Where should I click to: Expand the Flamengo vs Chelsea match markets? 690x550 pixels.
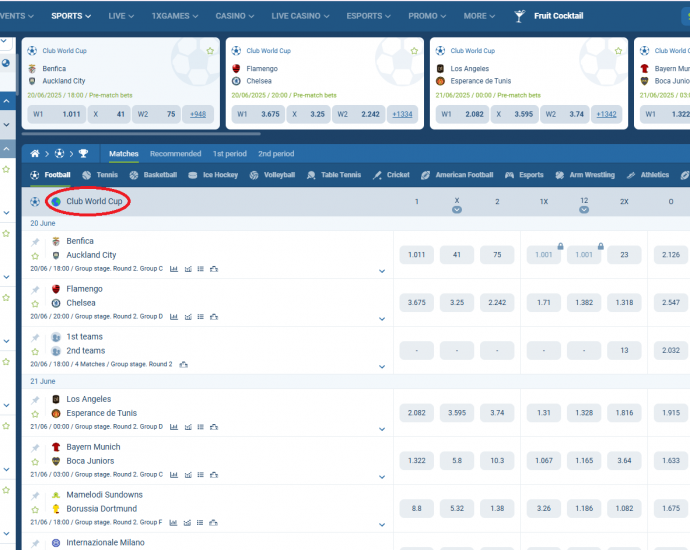click(381, 319)
